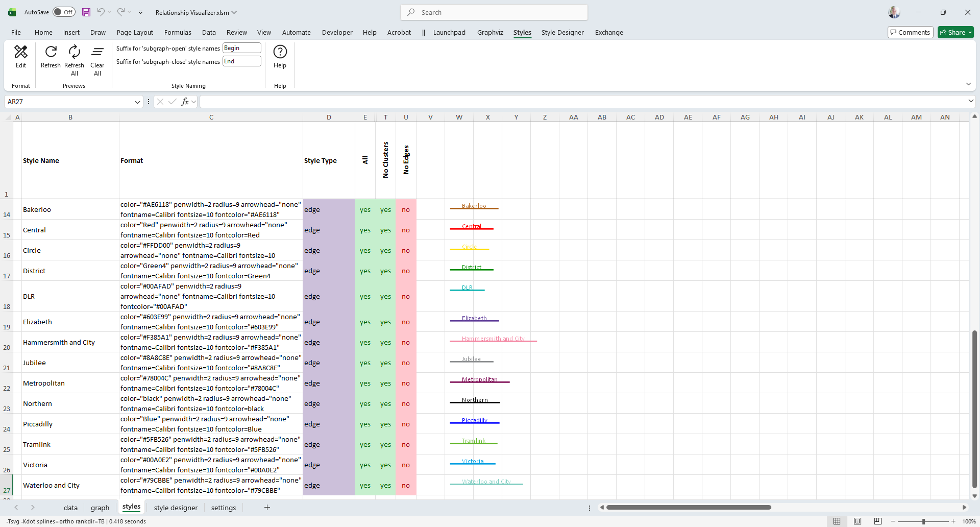Add a new sheet with plus icon

pos(267,508)
